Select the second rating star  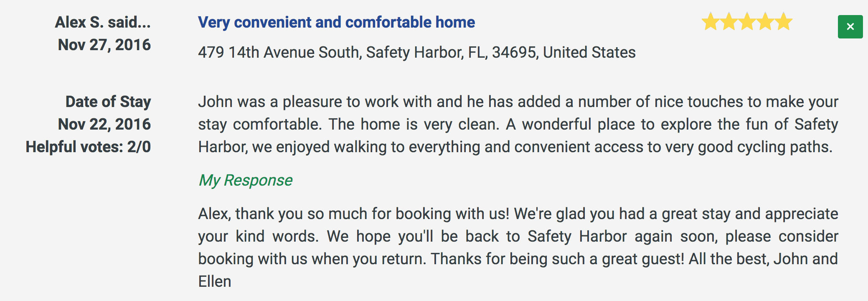(x=728, y=21)
